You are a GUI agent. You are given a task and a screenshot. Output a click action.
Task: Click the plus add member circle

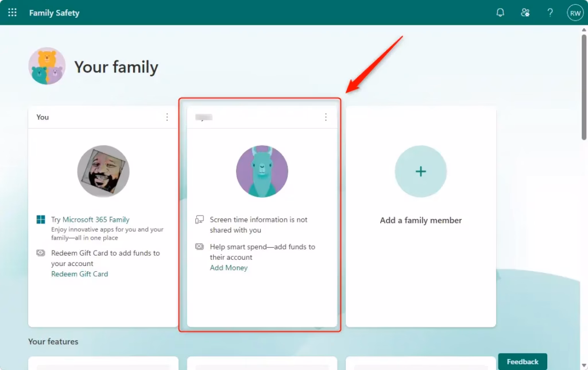click(x=421, y=171)
